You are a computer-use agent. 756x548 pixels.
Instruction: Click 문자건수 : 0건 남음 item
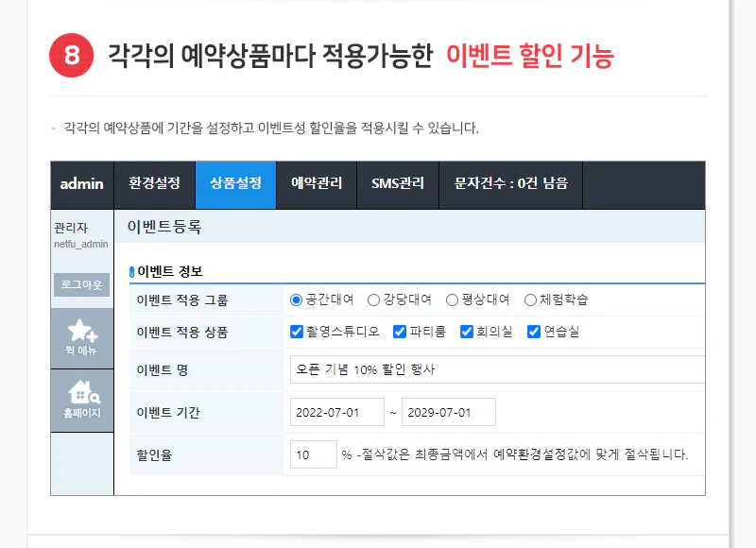click(511, 185)
